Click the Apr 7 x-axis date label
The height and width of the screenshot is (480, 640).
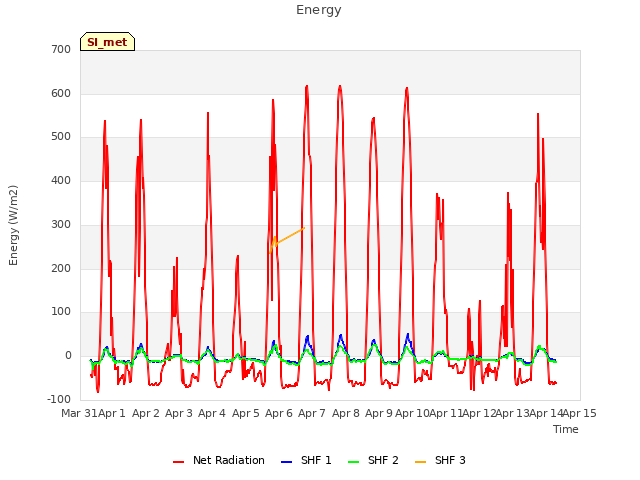click(x=312, y=413)
